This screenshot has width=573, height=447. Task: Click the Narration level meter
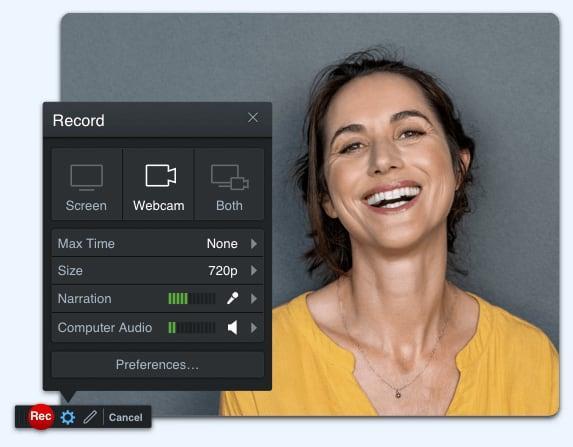pos(191,299)
